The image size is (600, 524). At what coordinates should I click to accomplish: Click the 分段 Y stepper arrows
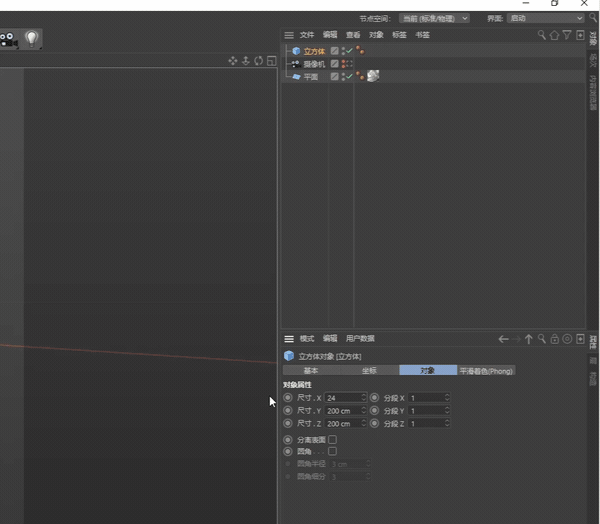click(x=447, y=410)
